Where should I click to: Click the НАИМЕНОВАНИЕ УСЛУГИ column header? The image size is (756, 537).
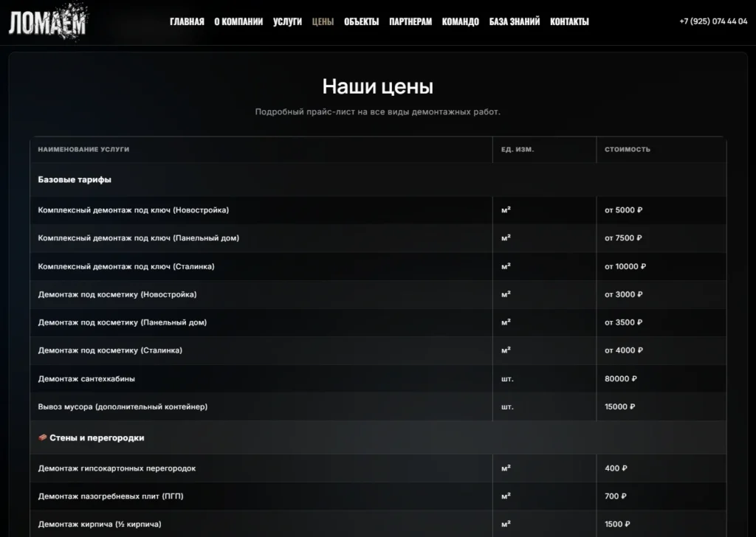pyautogui.click(x=83, y=149)
